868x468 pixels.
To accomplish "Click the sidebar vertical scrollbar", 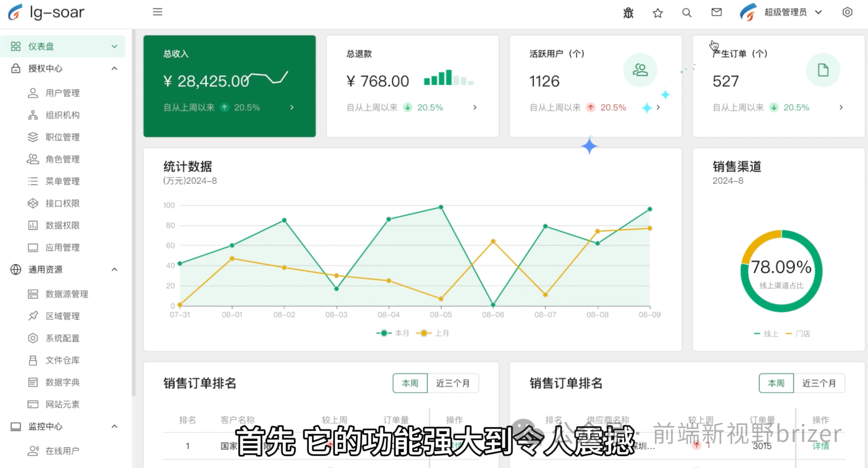I will point(134,213).
